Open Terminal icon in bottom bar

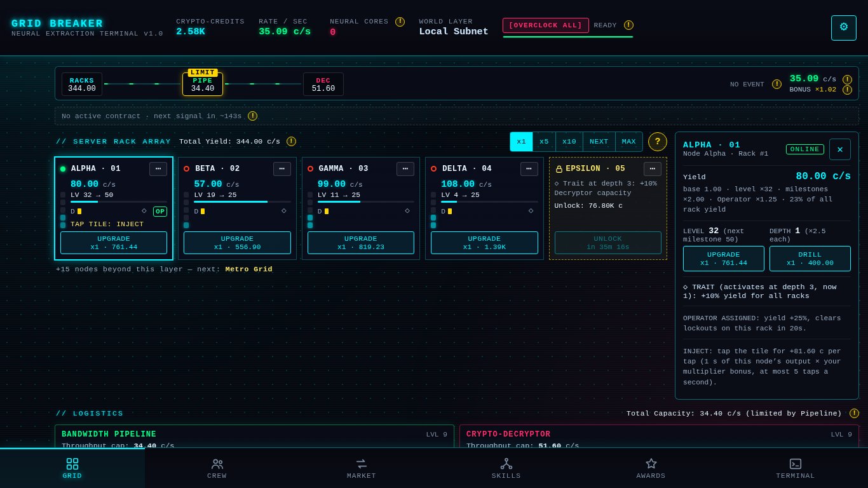pos(795,464)
